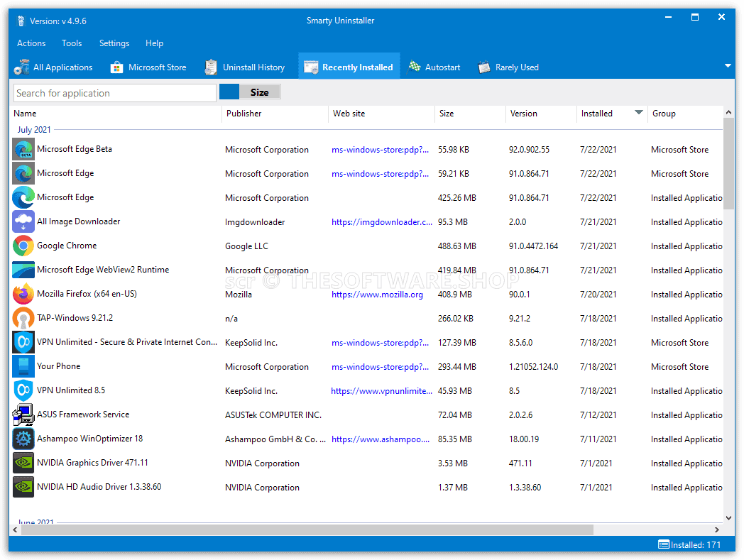Open the Actions menu
The width and height of the screenshot is (744, 560).
pos(31,43)
